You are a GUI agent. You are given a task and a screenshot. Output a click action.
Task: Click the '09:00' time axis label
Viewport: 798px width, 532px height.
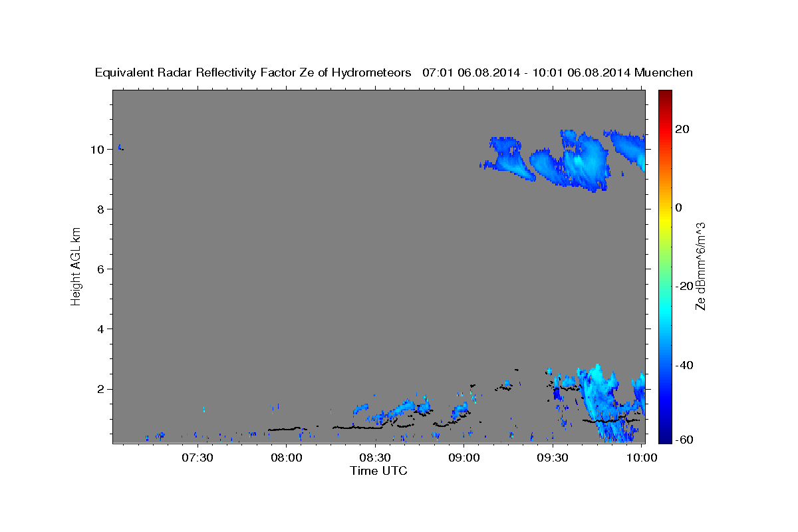[x=464, y=458]
